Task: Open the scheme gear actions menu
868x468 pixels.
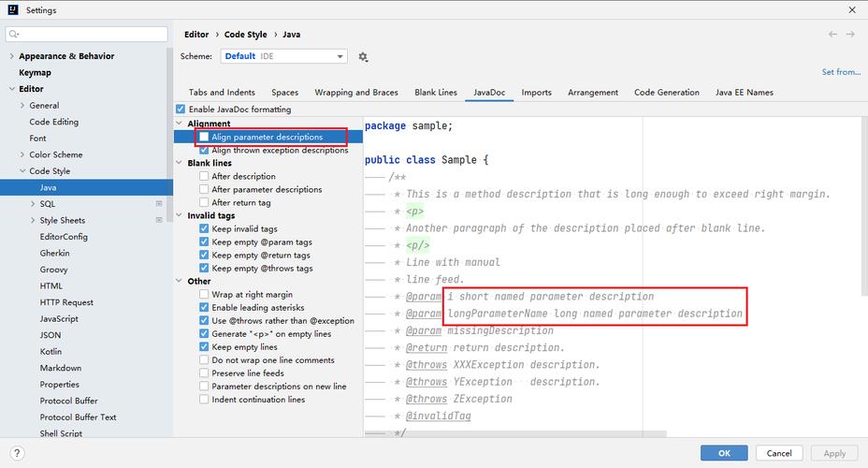Action: tap(363, 57)
